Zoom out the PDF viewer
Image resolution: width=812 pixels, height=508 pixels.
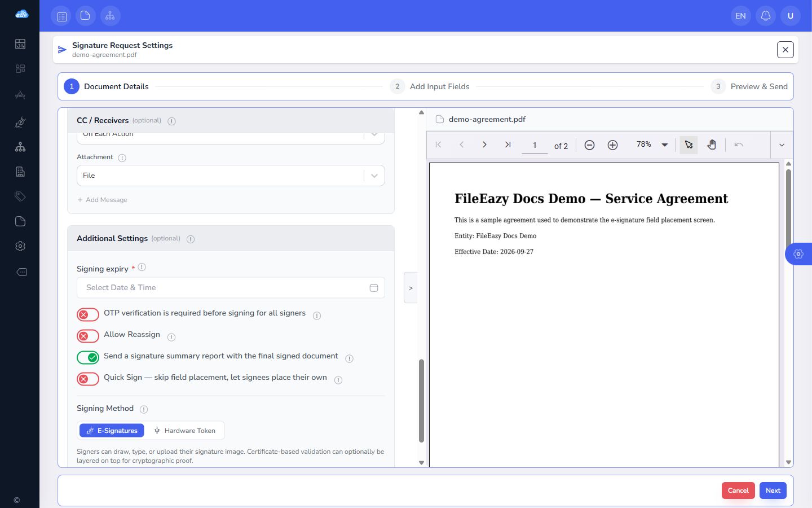(589, 145)
